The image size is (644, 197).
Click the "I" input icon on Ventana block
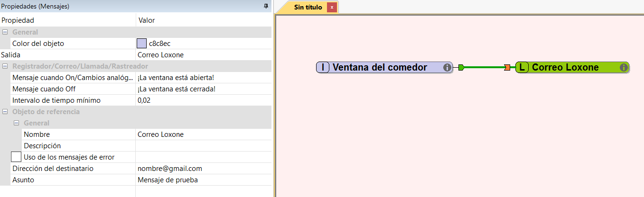(x=323, y=68)
